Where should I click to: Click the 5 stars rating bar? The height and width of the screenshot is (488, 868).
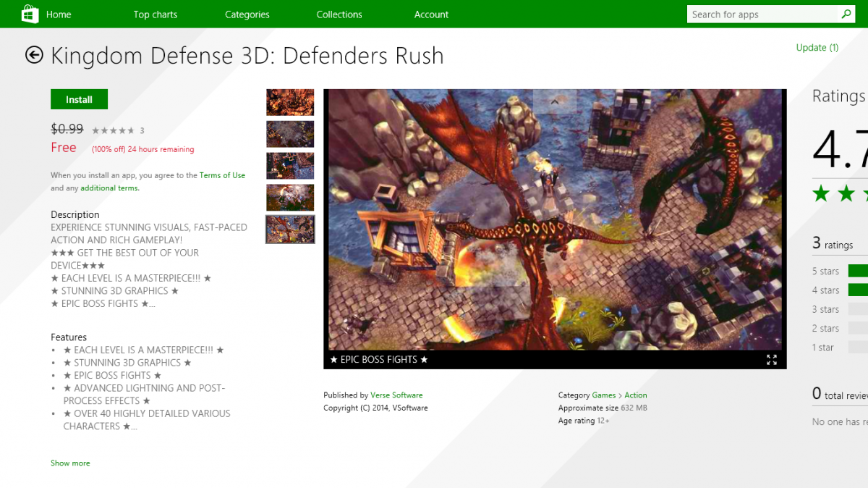pyautogui.click(x=858, y=271)
